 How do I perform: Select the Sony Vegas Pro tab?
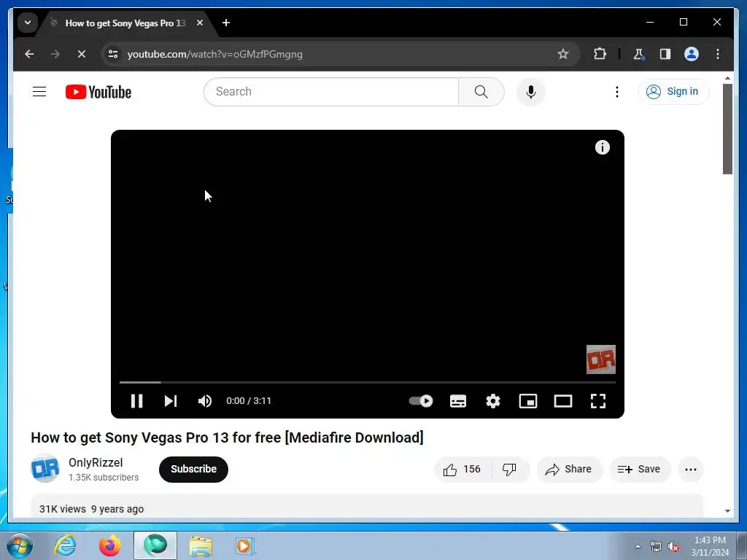[125, 23]
